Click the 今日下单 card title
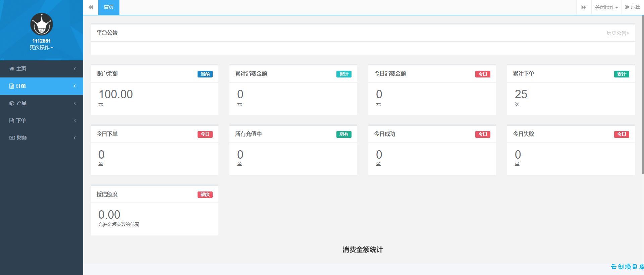The image size is (644, 275). click(107, 134)
